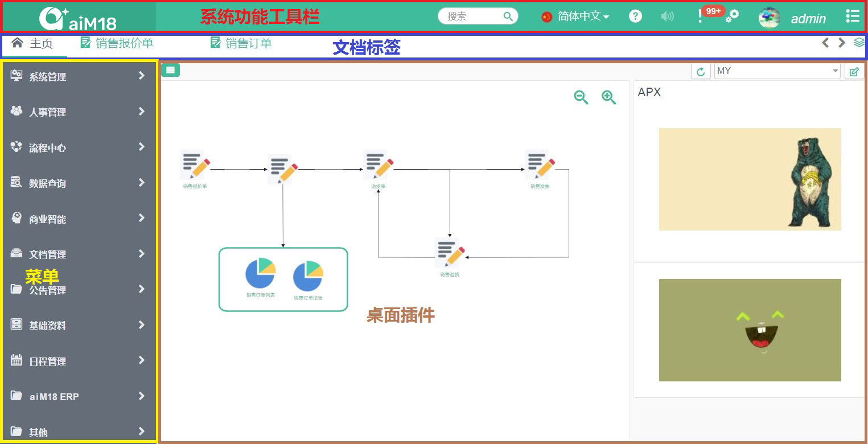Click the admin username text

[x=808, y=19]
